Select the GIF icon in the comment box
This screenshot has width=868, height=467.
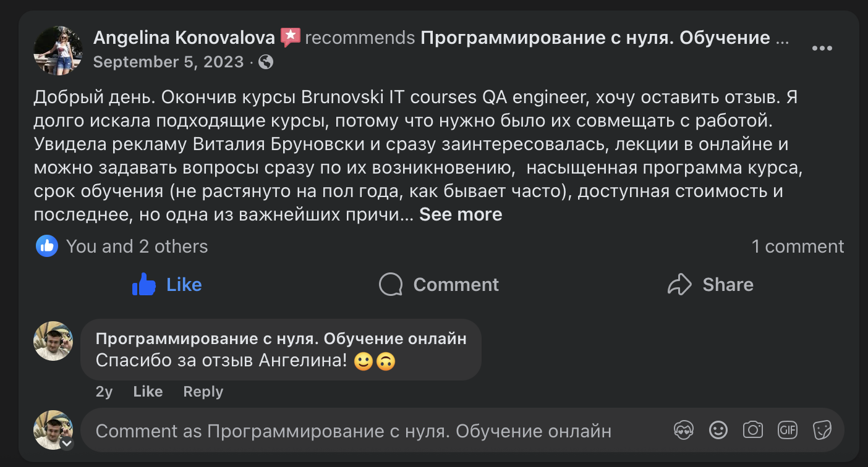[x=787, y=429]
